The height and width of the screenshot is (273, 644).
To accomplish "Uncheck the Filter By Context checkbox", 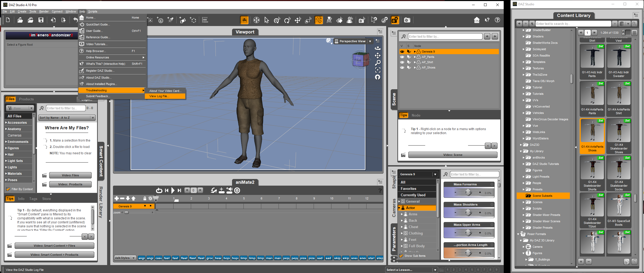I will pyautogui.click(x=8, y=189).
